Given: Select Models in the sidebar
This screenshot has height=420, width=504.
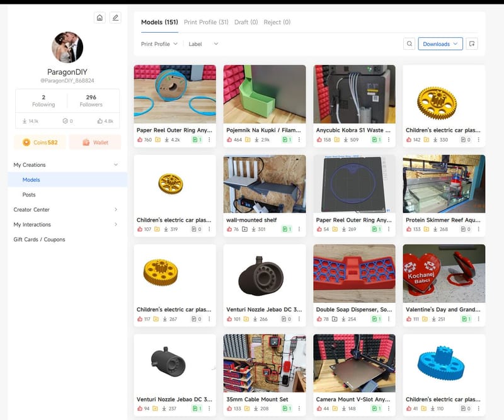Looking at the screenshot, I should (x=67, y=179).
